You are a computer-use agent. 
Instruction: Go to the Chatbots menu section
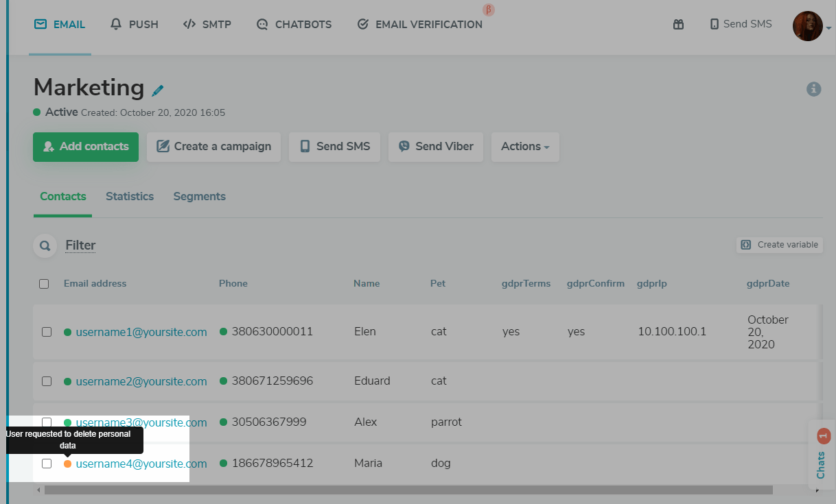pyautogui.click(x=294, y=25)
